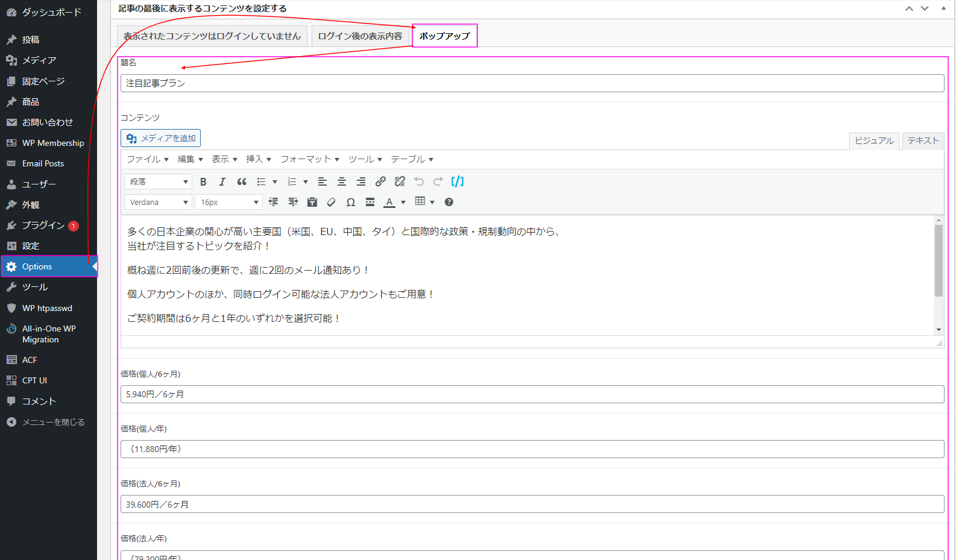Move the metabox up with arrow
Screen dimensions: 956x560
pyautogui.click(x=909, y=8)
